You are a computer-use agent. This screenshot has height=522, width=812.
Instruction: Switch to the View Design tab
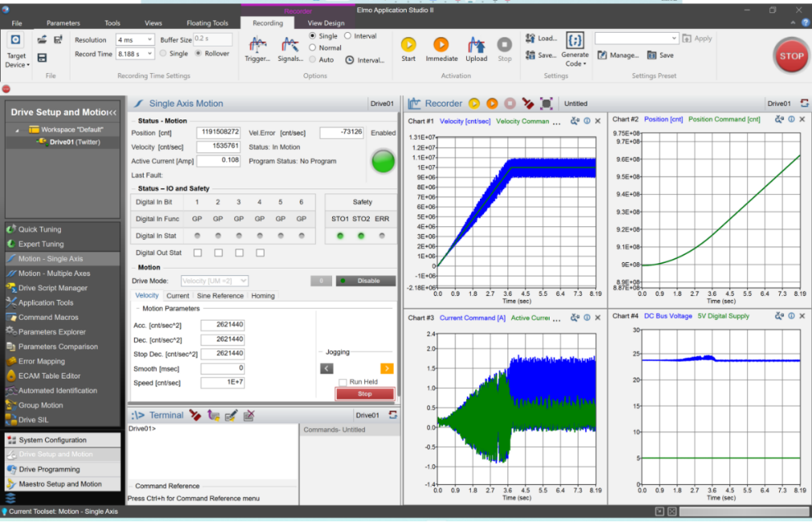(x=326, y=22)
